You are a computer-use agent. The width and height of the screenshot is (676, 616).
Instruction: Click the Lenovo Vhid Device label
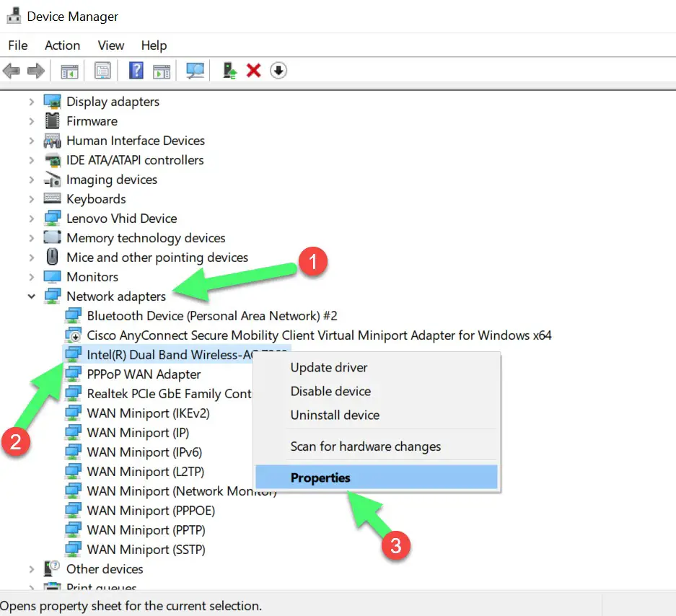pyautogui.click(x=122, y=218)
